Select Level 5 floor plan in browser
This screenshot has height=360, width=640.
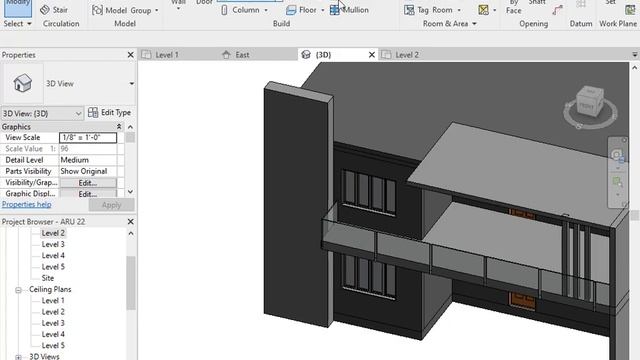pos(53,267)
